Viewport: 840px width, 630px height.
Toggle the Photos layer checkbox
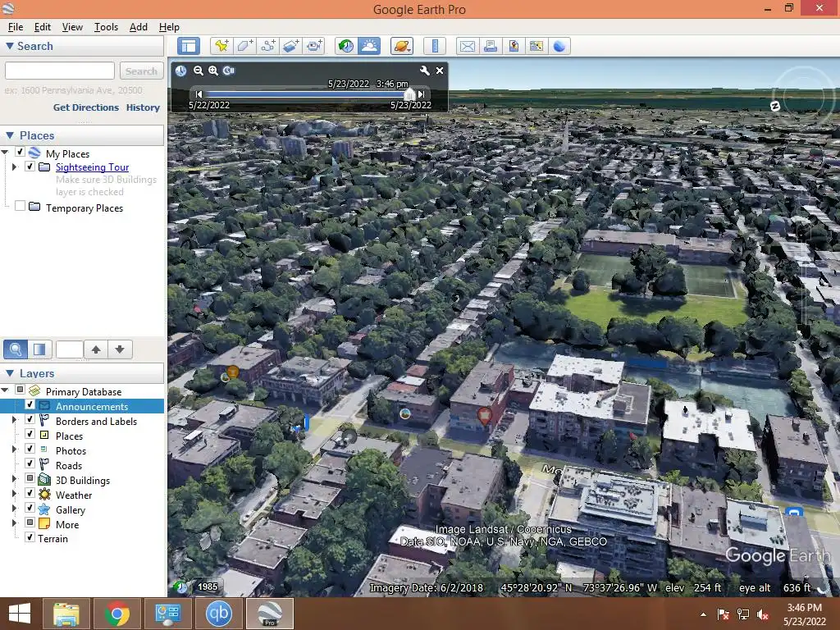coord(30,449)
